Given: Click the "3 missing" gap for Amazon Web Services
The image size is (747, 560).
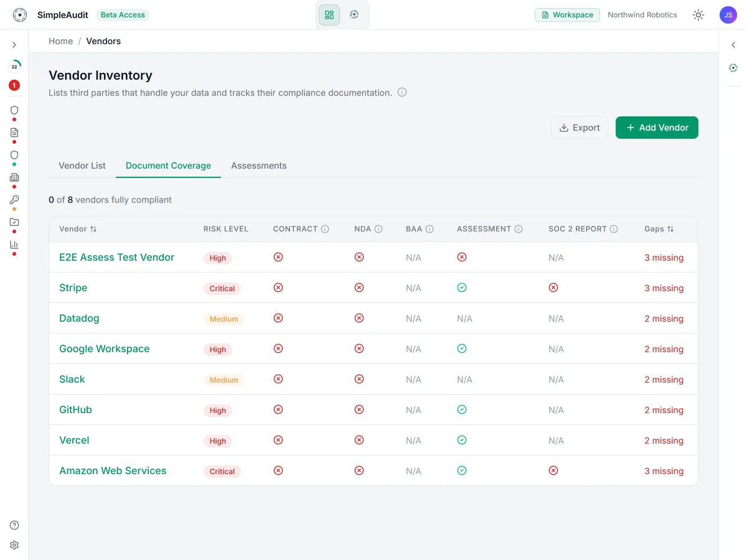Looking at the screenshot, I should [664, 471].
